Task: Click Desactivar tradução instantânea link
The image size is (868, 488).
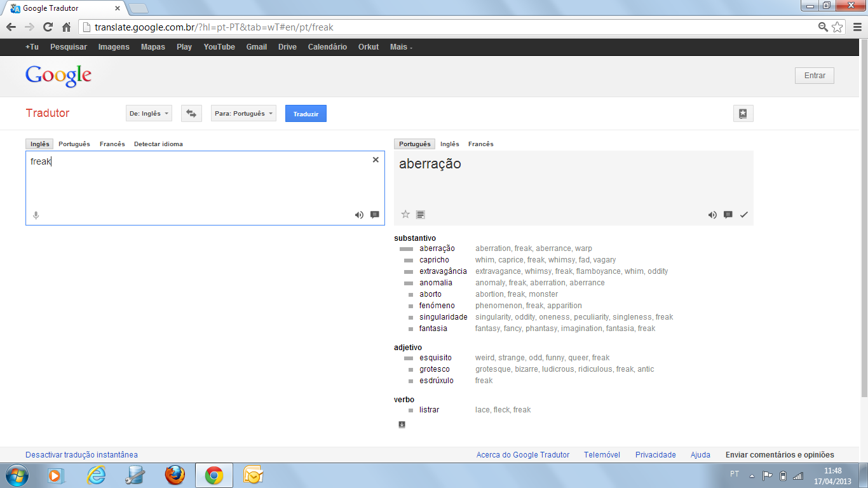Action: click(x=81, y=455)
